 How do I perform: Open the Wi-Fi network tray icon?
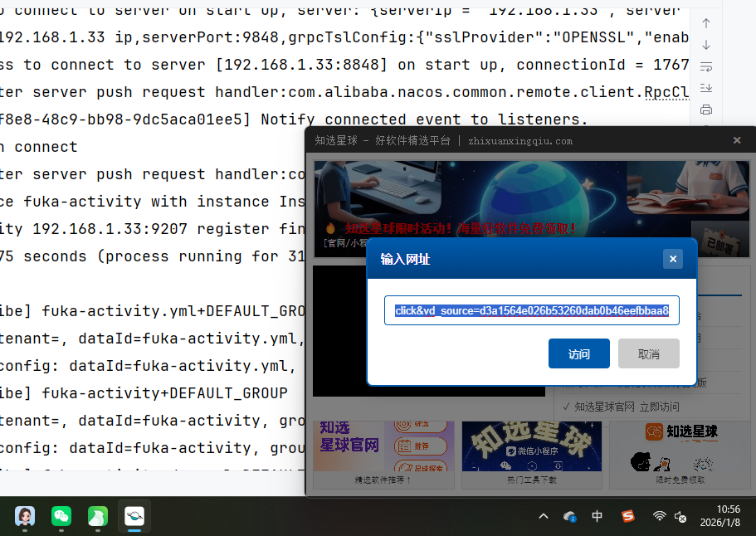(x=659, y=516)
